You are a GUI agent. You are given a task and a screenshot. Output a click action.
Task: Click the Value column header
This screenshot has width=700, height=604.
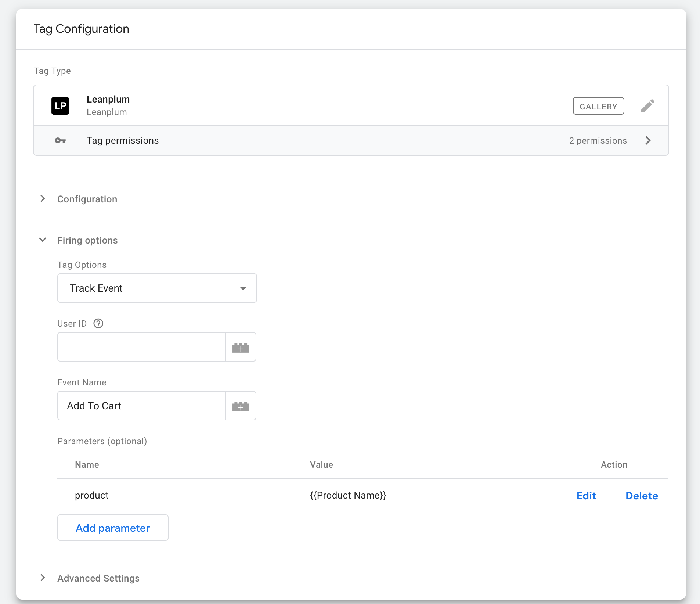(x=321, y=465)
